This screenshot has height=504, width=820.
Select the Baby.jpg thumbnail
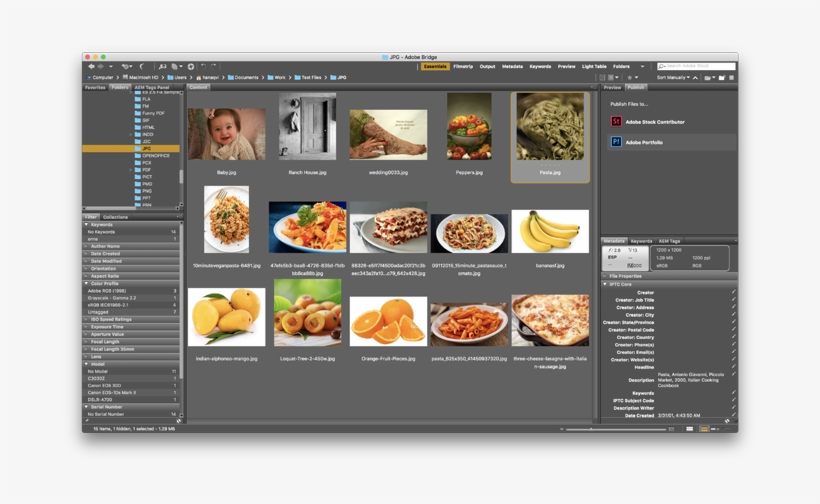pyautogui.click(x=226, y=134)
